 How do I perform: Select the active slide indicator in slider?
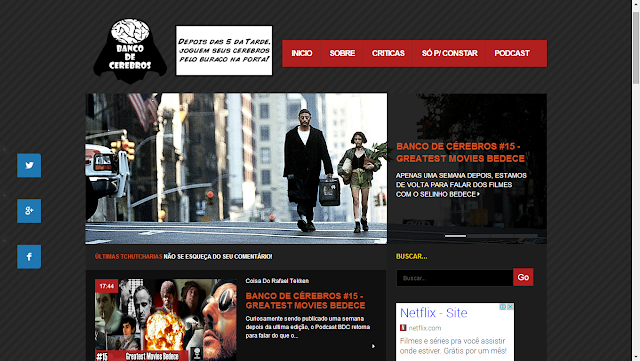(455, 236)
